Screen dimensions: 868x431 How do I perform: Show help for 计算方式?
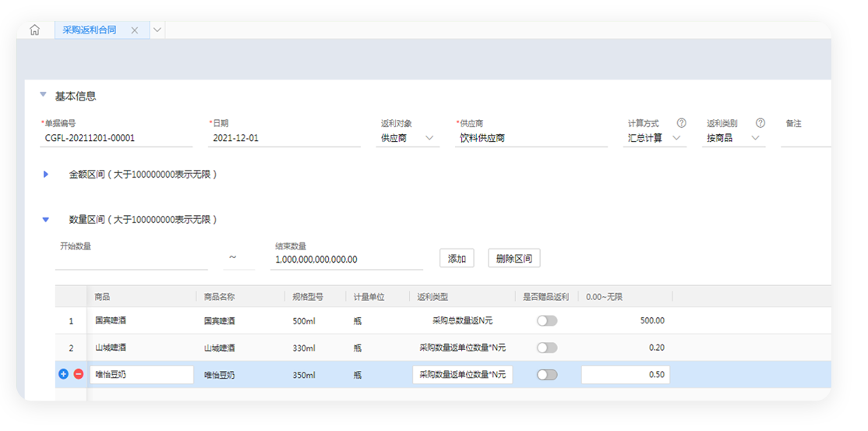(682, 123)
